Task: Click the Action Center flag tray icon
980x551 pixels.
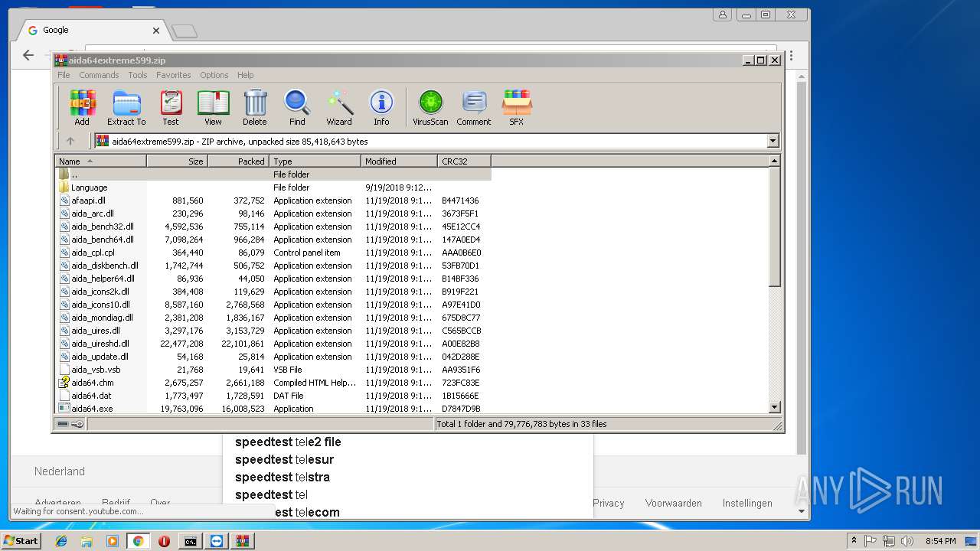Action: tap(871, 541)
